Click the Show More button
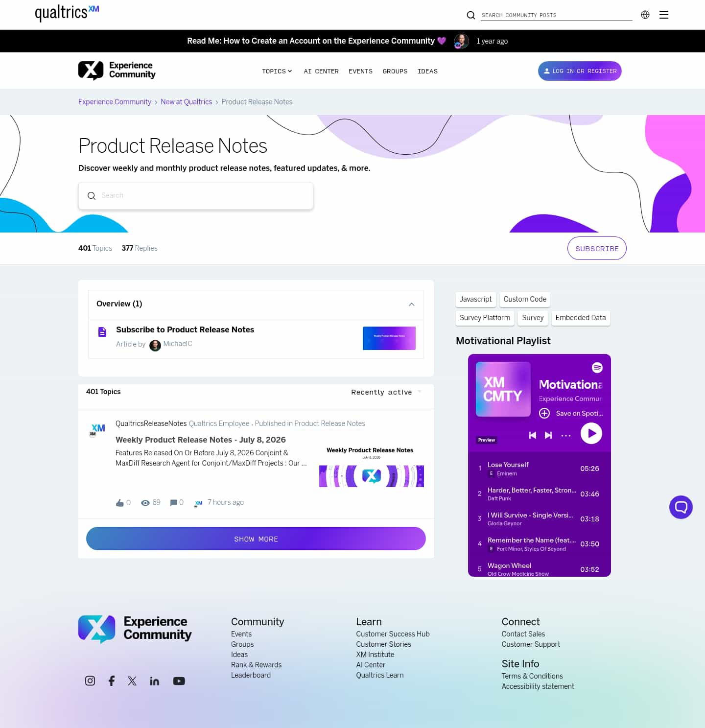This screenshot has height=728, width=705. [x=256, y=539]
